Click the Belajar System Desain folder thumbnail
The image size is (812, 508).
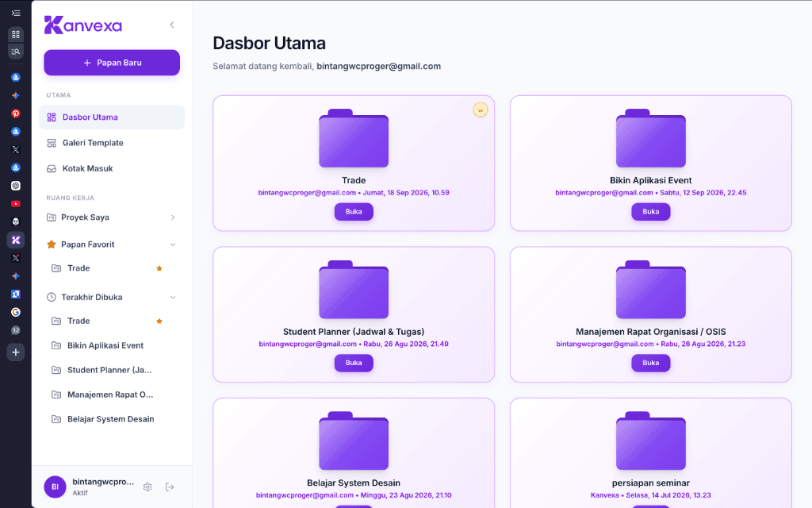pos(354,441)
